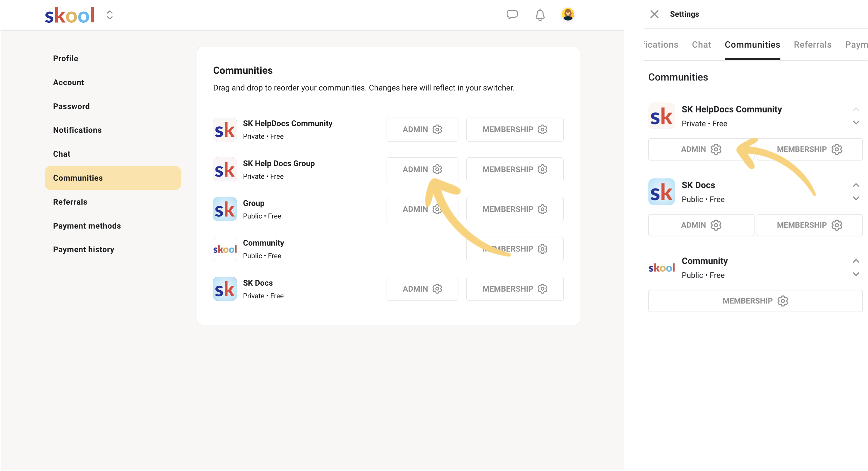
Task: Click the MEMBERSHIP button for the Group community
Action: [514, 209]
